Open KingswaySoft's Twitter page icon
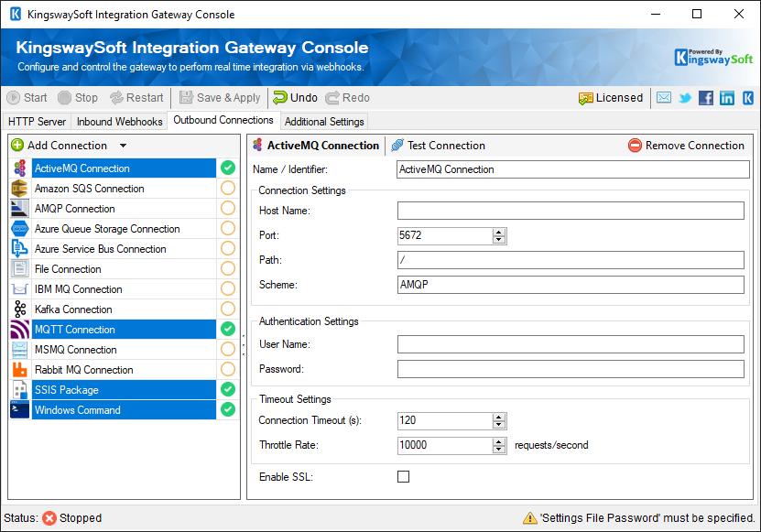761x532 pixels. pyautogui.click(x=684, y=97)
